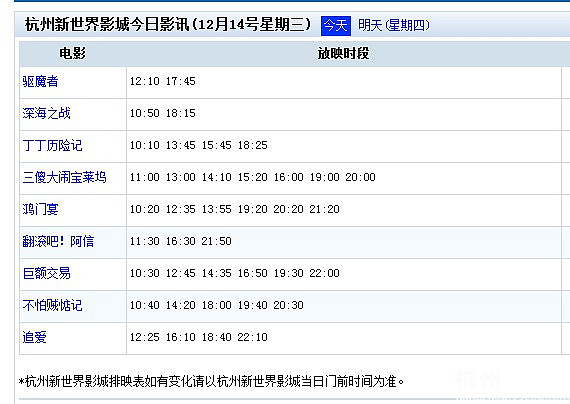
Task: Click the 13:55 showtime for 鸿门宴
Action: tap(217, 209)
